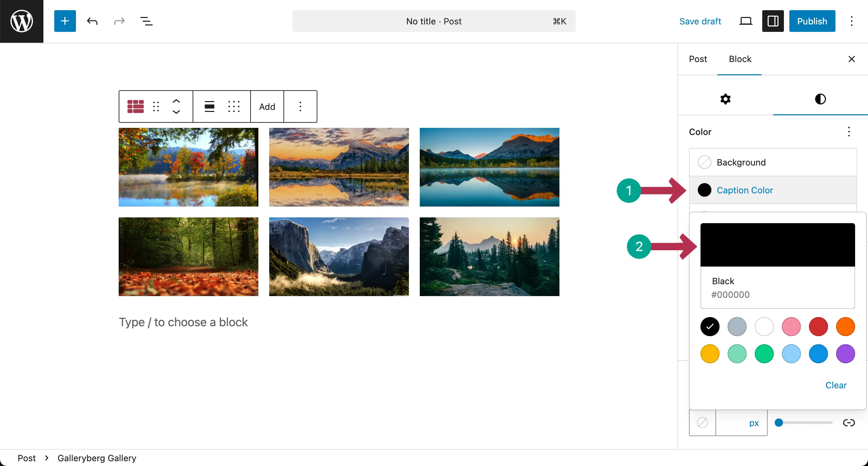Select the red color swatch

point(818,327)
